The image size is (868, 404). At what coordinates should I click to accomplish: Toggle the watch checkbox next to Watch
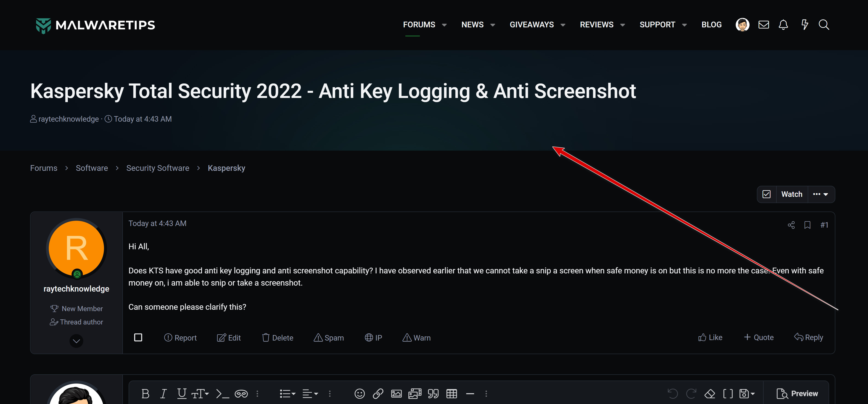click(767, 194)
